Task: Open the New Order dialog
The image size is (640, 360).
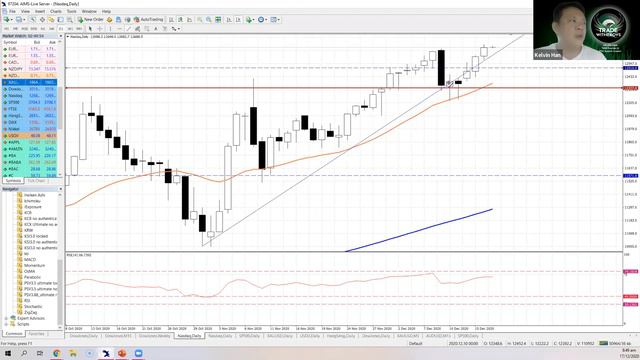Action: [91, 20]
